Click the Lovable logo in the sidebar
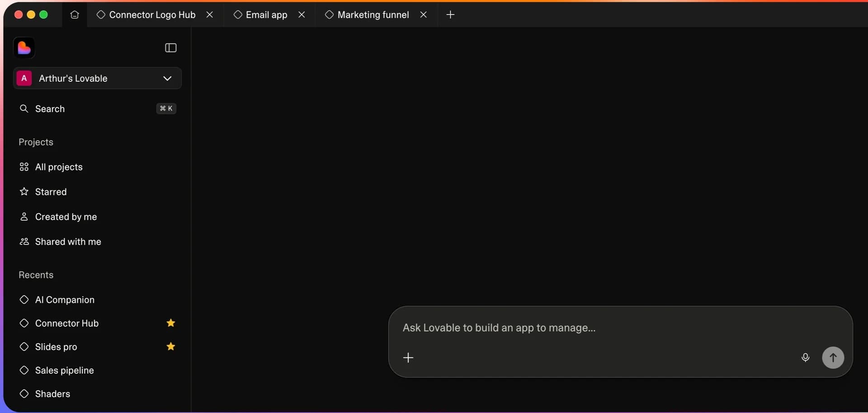The image size is (868, 413). pyautogui.click(x=24, y=47)
